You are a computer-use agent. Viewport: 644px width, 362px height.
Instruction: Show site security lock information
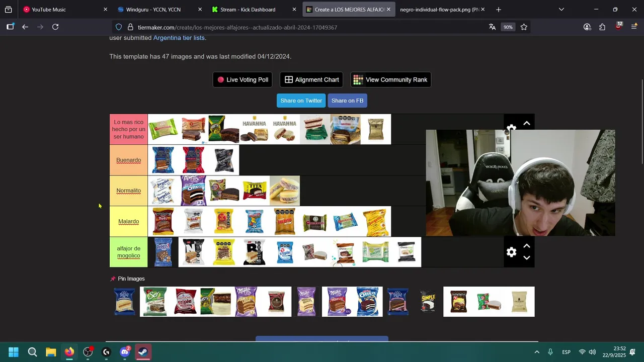(x=130, y=27)
